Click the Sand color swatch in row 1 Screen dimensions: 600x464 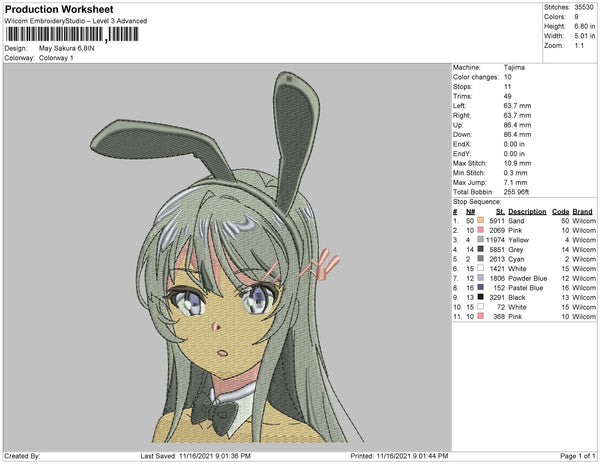[x=481, y=220]
